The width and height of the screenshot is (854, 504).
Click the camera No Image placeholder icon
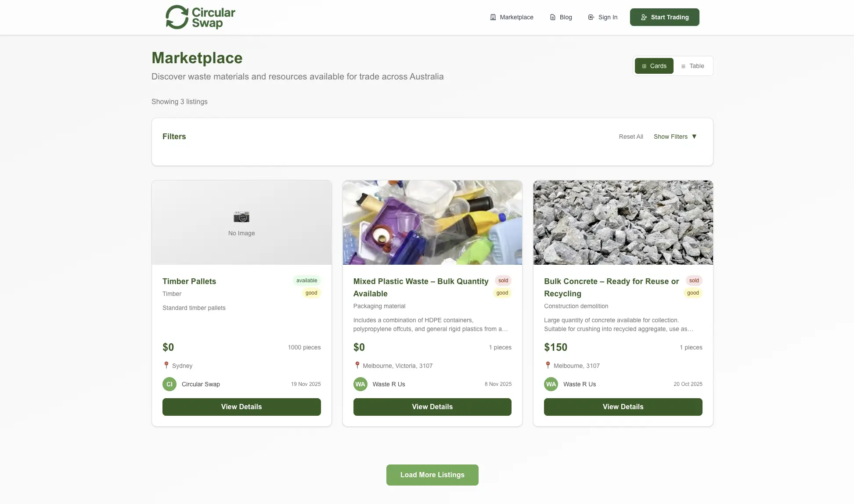click(x=241, y=217)
